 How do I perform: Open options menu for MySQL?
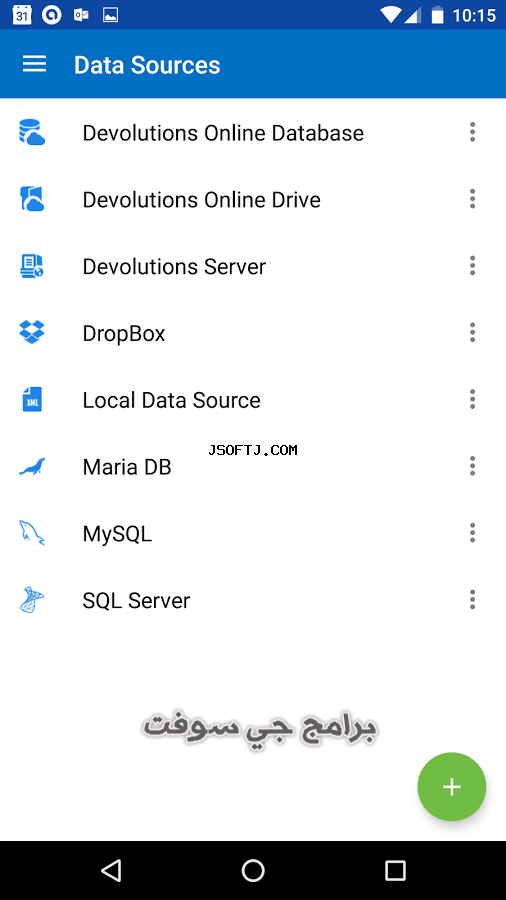[472, 533]
